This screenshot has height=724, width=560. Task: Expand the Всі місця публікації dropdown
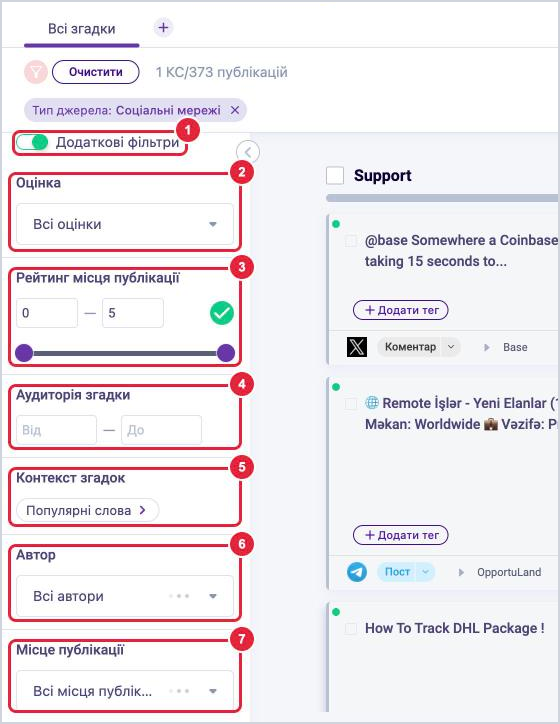(125, 691)
